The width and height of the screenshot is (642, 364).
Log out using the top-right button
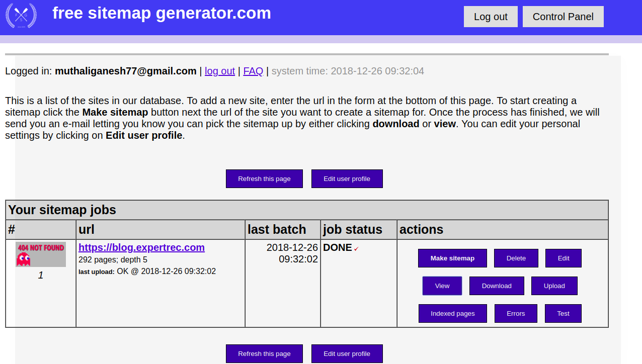tap(491, 17)
